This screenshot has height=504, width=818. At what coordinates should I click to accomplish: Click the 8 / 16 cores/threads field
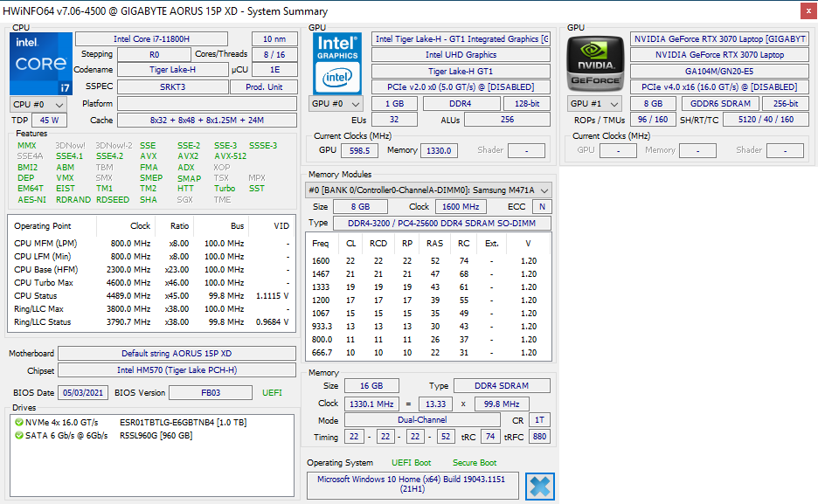pos(274,54)
